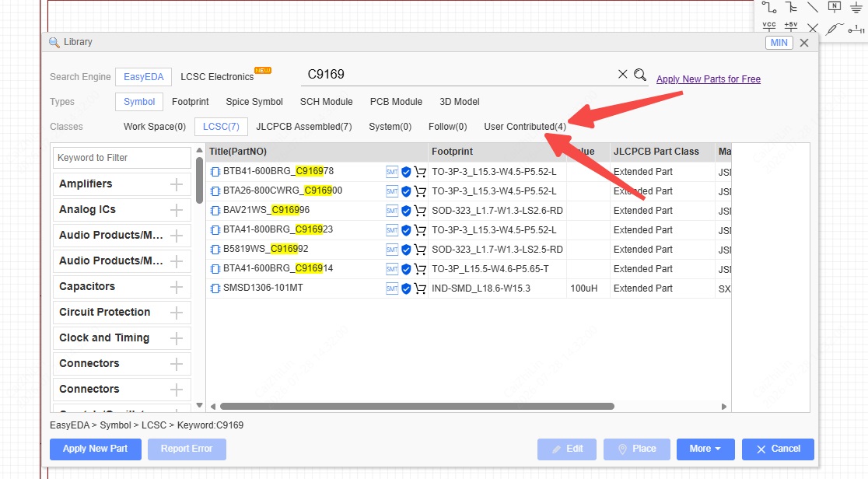Click category list scroll-up arrow
This screenshot has height=479, width=868.
[199, 151]
